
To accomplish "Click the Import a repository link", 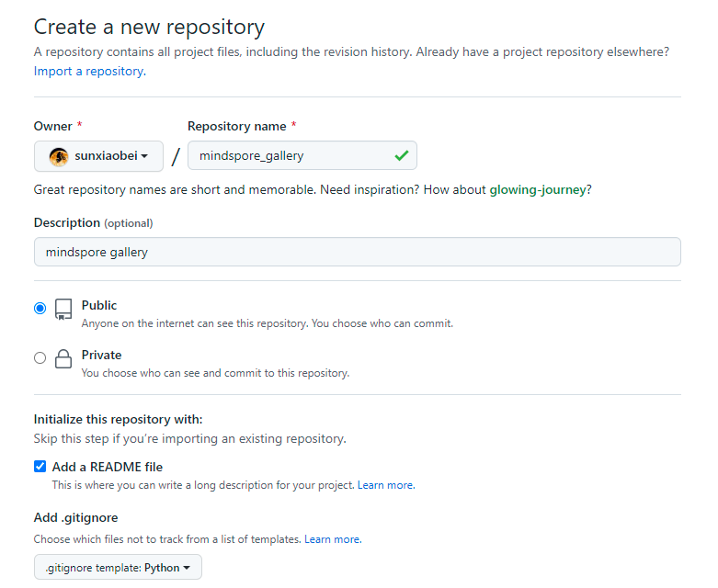I will 88,71.
